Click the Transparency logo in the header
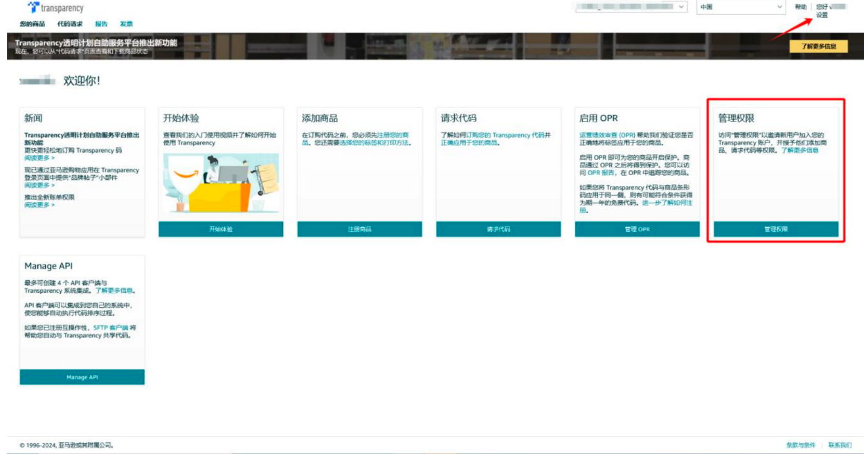Viewport: 868px width, 454px height. pyautogui.click(x=55, y=8)
